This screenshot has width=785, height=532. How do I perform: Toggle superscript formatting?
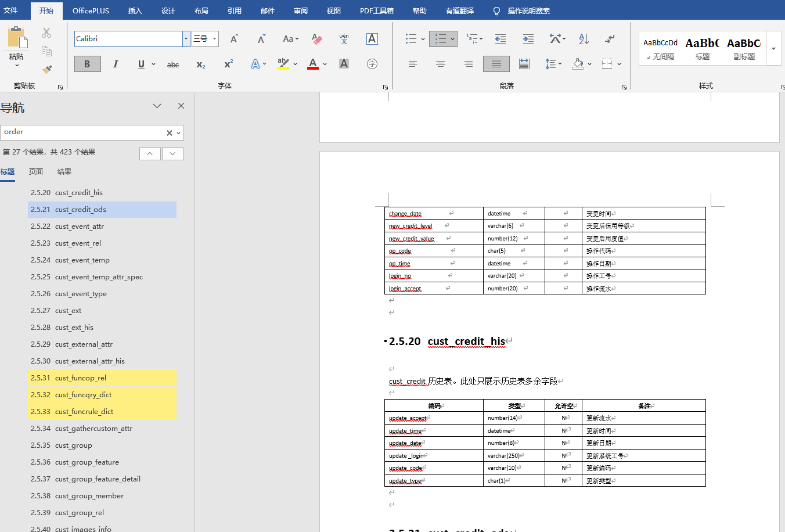[228, 64]
